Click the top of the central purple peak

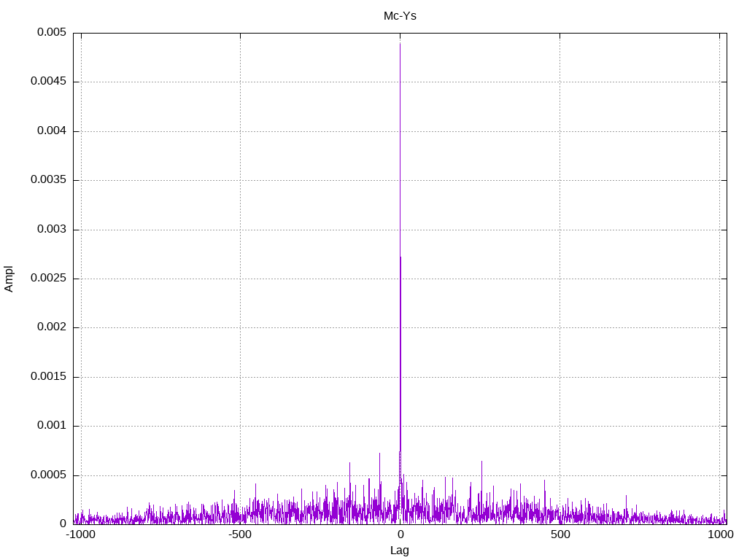click(400, 44)
